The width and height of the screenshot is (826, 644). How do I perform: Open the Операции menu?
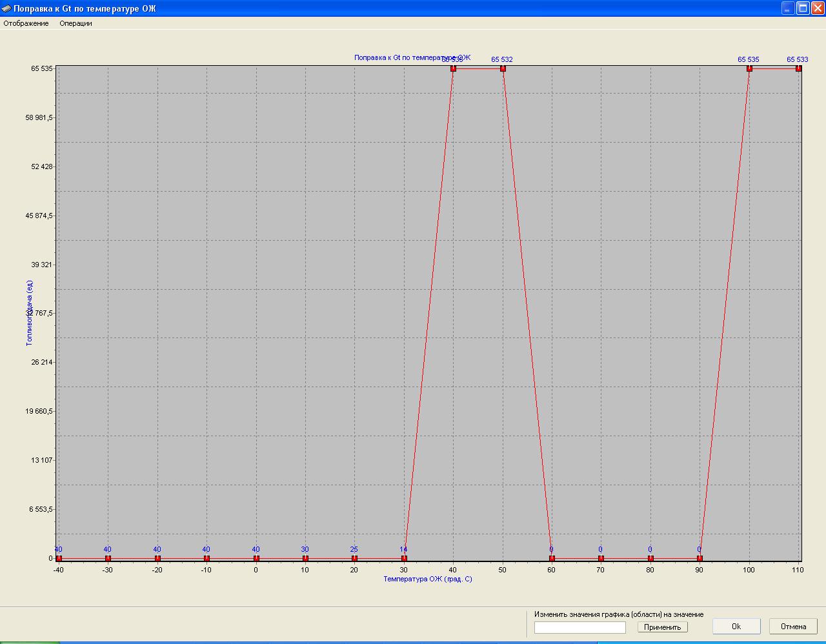(x=76, y=23)
